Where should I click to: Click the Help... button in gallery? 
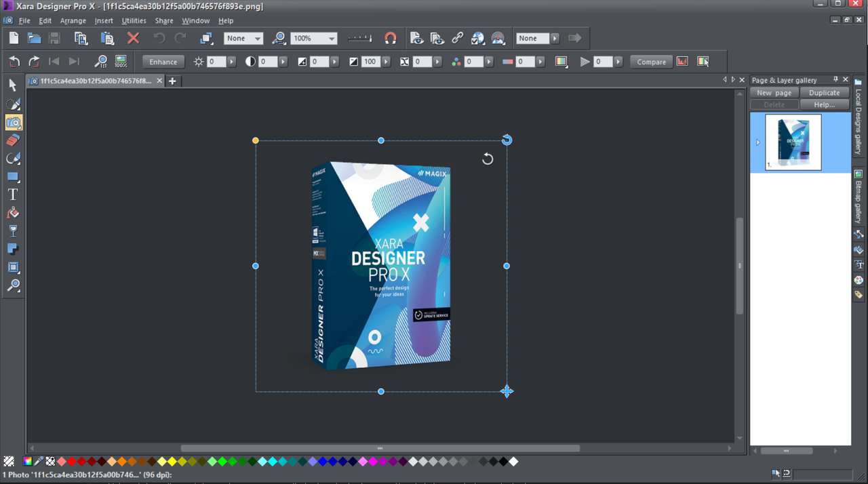(825, 105)
